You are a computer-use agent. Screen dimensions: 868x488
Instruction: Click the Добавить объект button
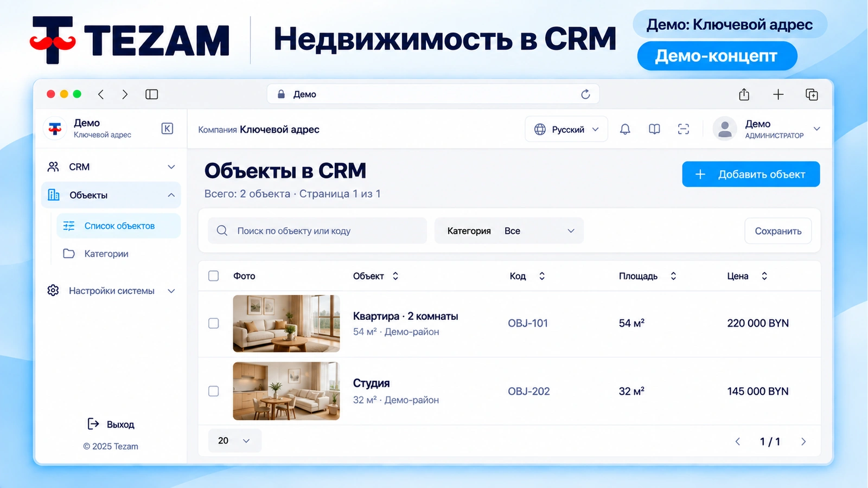[x=751, y=174]
